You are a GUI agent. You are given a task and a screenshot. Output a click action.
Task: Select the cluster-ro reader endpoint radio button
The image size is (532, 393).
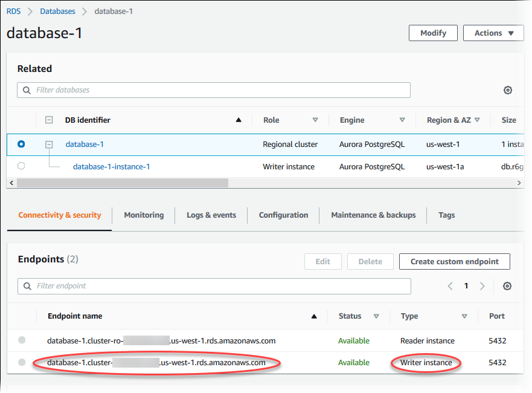22,340
